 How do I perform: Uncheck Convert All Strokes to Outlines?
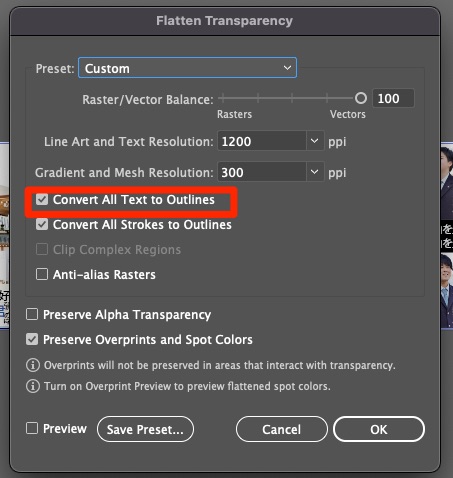coord(42,225)
